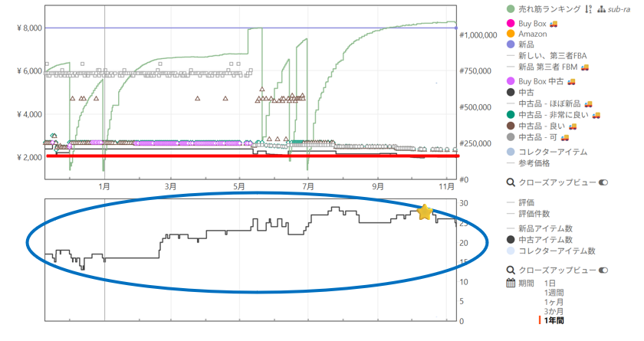Click the lower close-up view magnifier icon
The width and height of the screenshot is (644, 341).
coord(511,270)
